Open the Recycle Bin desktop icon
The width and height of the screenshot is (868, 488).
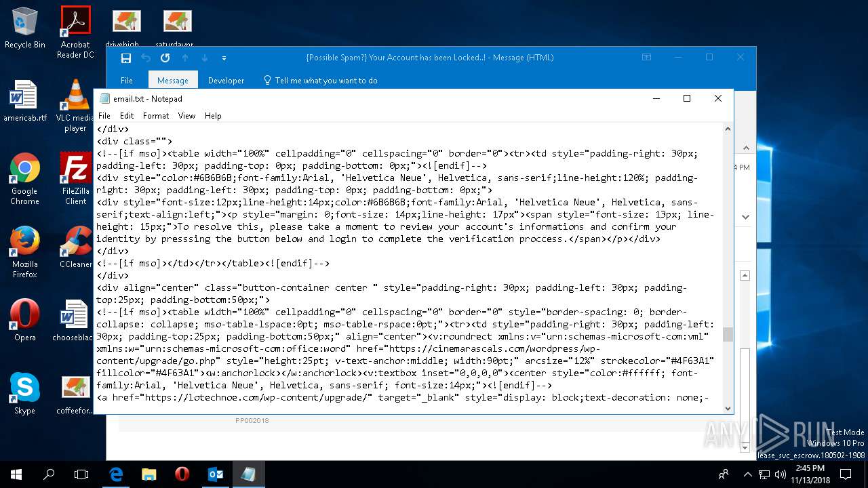[24, 28]
